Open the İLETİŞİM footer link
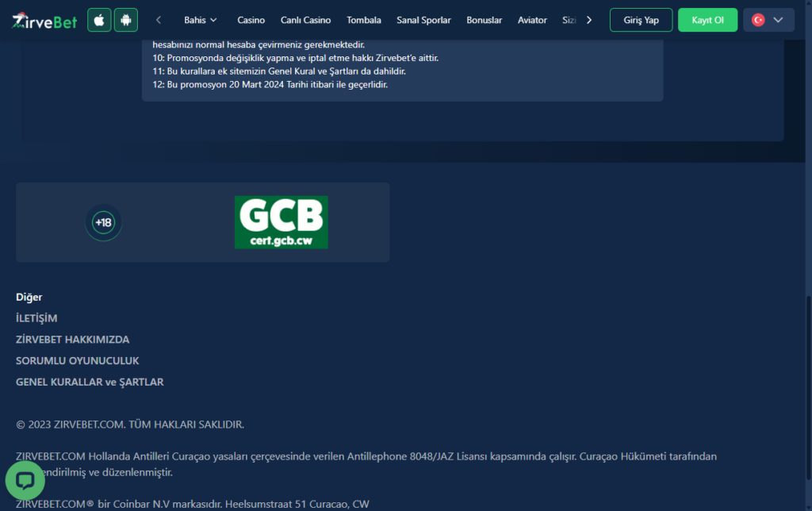812x511 pixels. pyautogui.click(x=36, y=318)
